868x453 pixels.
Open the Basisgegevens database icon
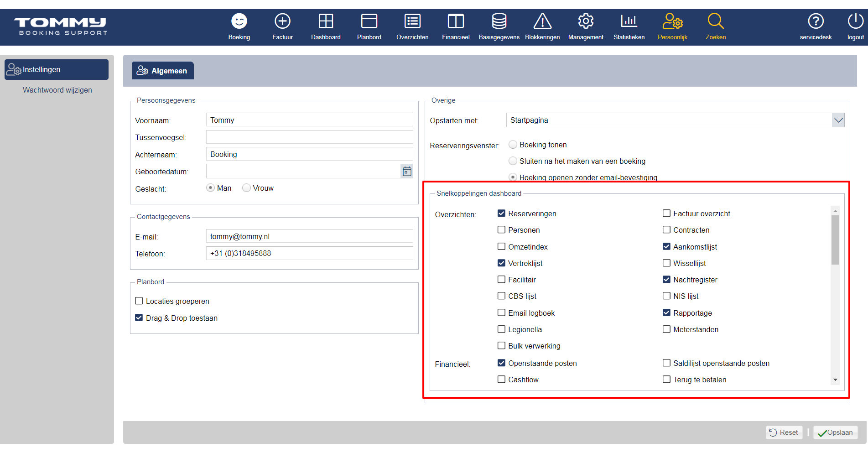(x=499, y=21)
